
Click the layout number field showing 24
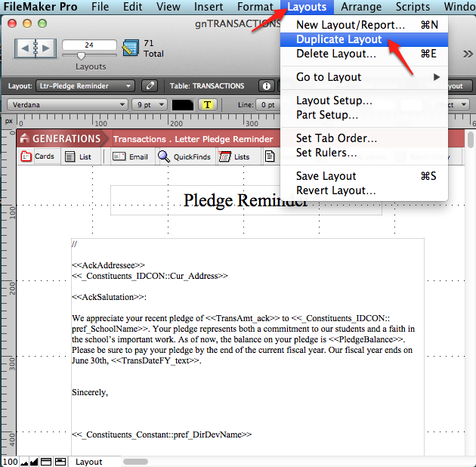89,45
